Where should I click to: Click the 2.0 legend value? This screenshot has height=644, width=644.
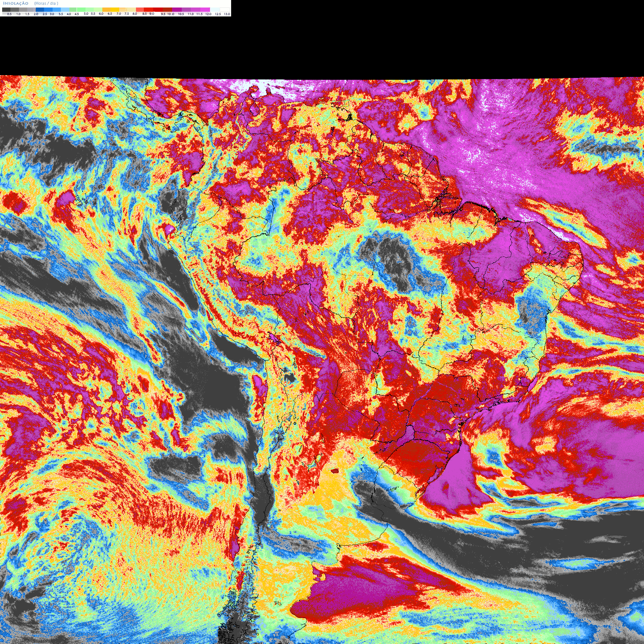tap(36, 14)
